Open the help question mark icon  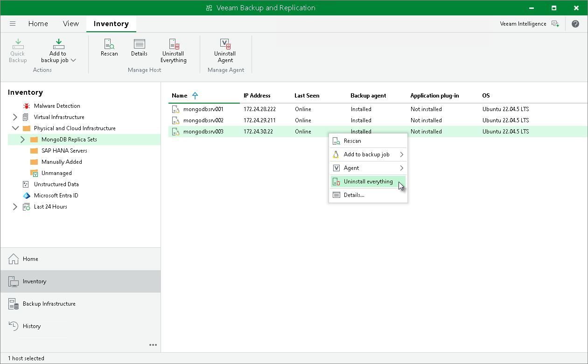[575, 24]
